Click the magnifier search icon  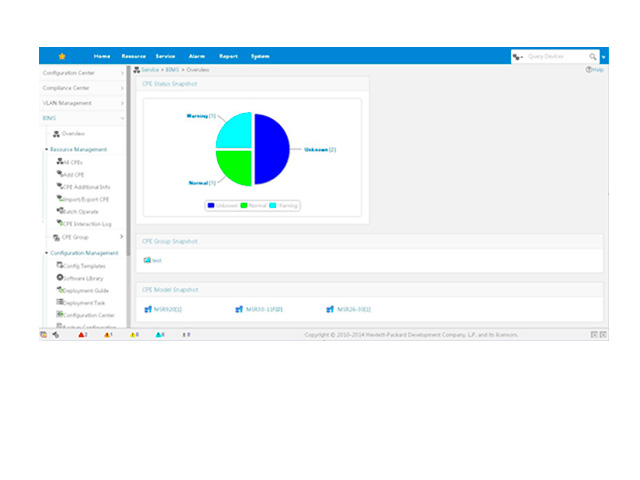pos(592,57)
